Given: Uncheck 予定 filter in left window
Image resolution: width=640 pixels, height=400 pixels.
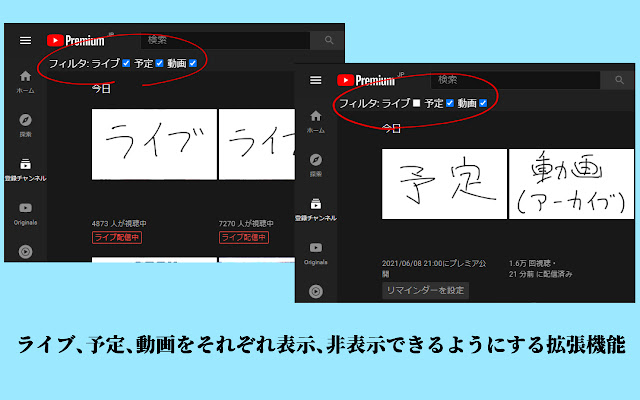Looking at the screenshot, I should point(160,63).
